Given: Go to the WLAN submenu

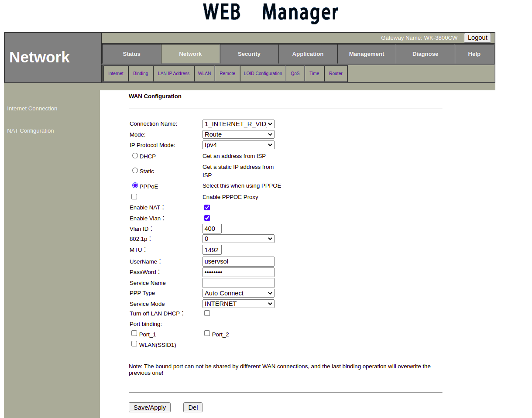Looking at the screenshot, I should point(204,73).
